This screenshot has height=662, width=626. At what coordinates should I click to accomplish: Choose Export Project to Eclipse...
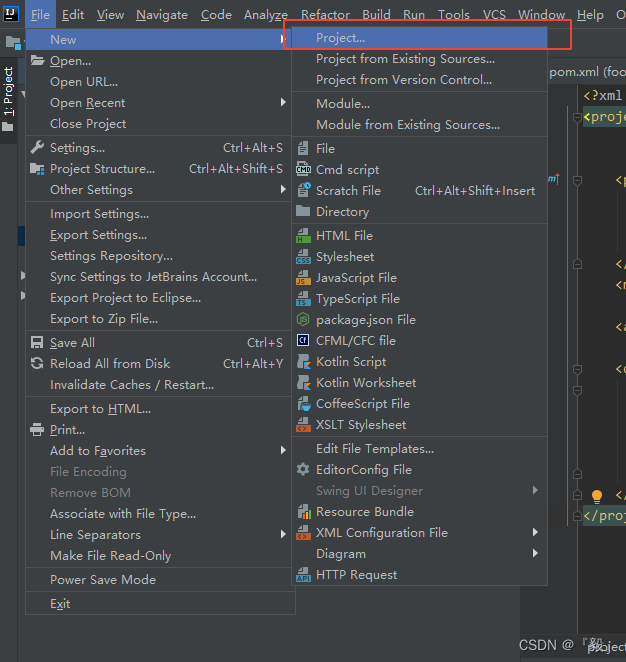(x=158, y=298)
